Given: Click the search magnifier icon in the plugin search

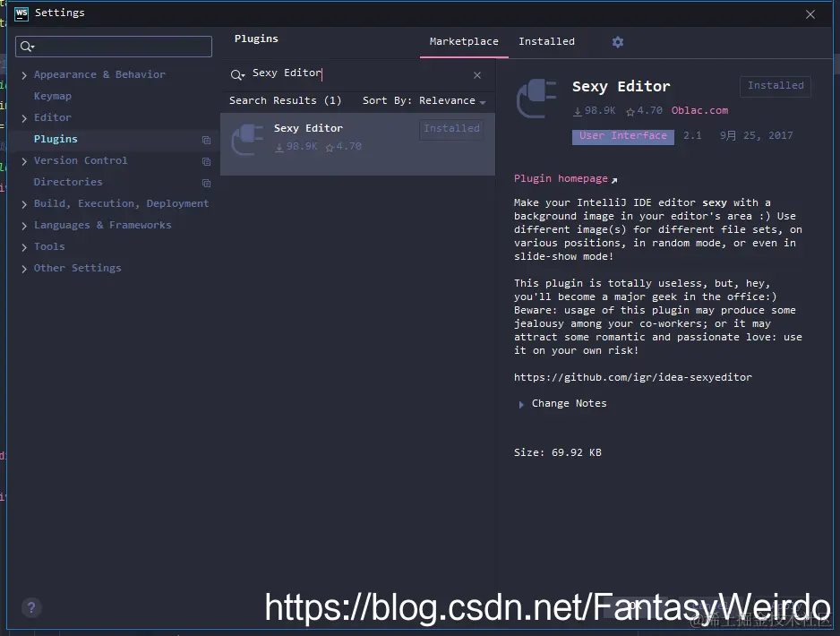Looking at the screenshot, I should coord(236,74).
